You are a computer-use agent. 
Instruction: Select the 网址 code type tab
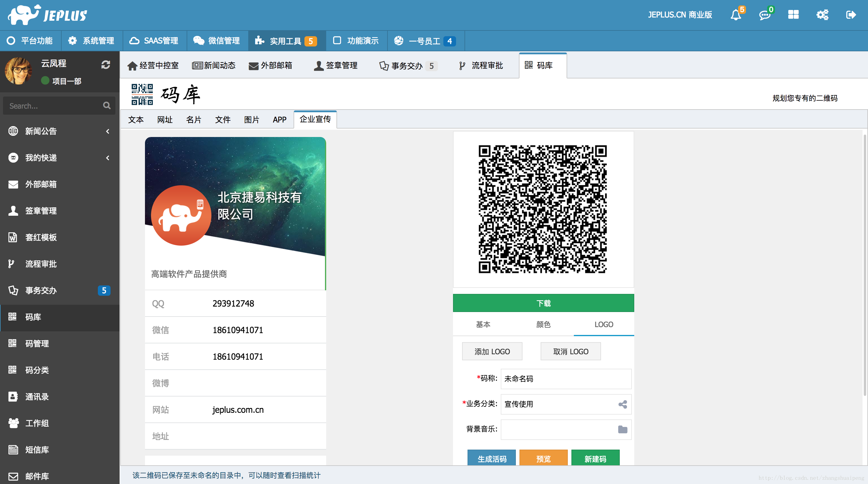click(x=165, y=119)
